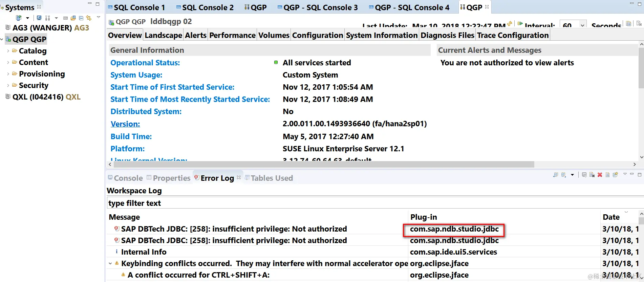Click red X Delete Log icon
The width and height of the screenshot is (644, 282).
pyautogui.click(x=600, y=175)
